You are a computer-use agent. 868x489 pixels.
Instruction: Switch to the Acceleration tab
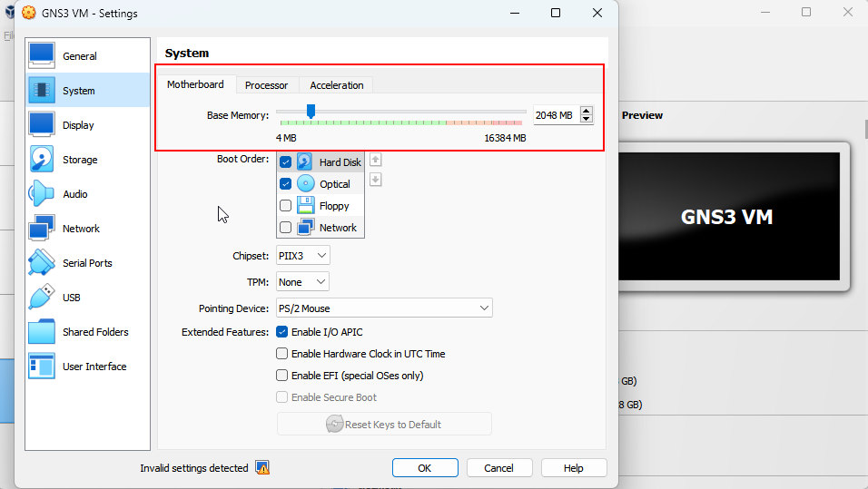(x=336, y=85)
